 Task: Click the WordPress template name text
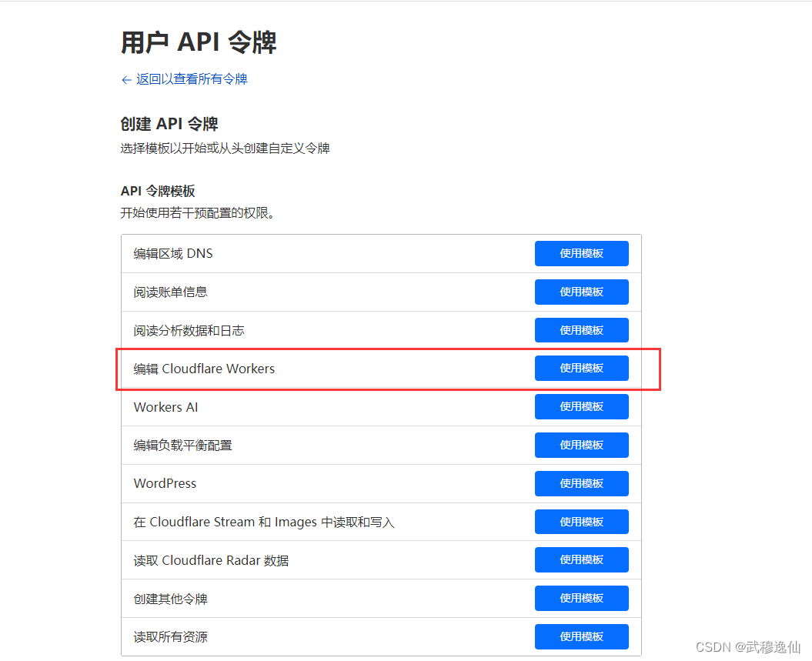click(x=165, y=483)
